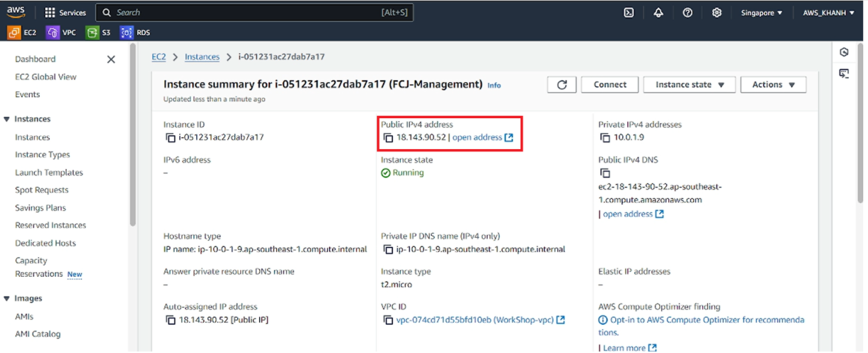
Task: Click the sidebar vertical scrollbar
Action: coord(132,134)
